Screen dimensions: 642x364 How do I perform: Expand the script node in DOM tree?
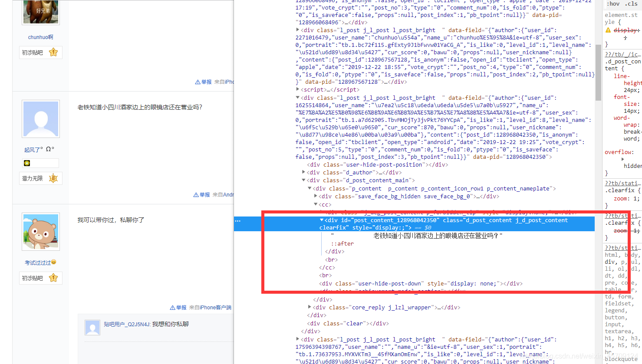[298, 89]
